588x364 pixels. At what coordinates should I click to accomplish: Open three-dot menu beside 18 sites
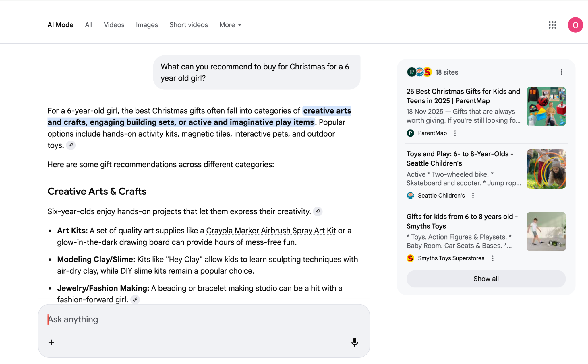561,72
